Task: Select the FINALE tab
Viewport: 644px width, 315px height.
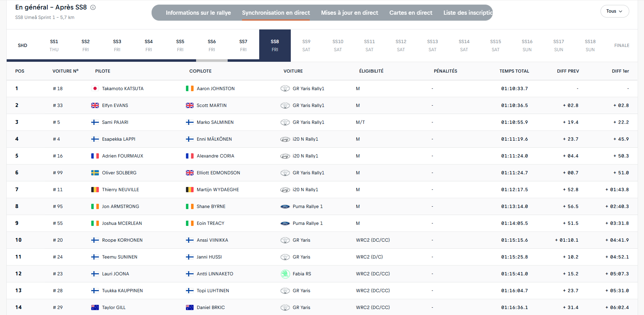Action: click(x=622, y=45)
